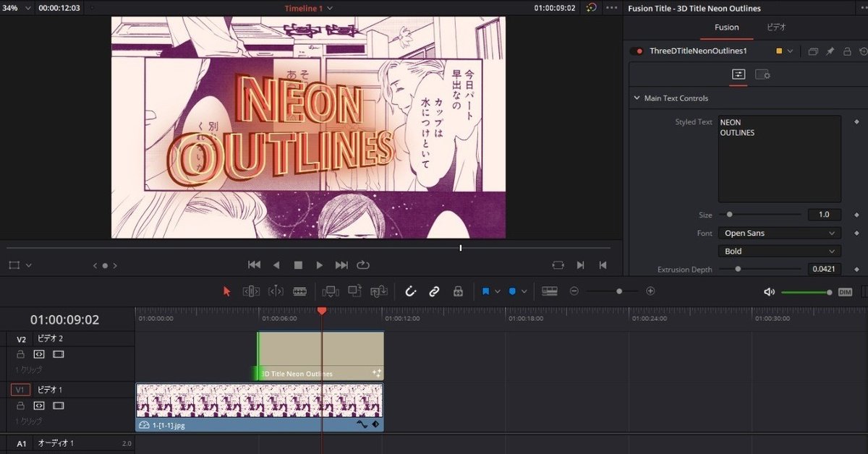
Task: Add a blue marker at playhead
Action: tap(512, 291)
